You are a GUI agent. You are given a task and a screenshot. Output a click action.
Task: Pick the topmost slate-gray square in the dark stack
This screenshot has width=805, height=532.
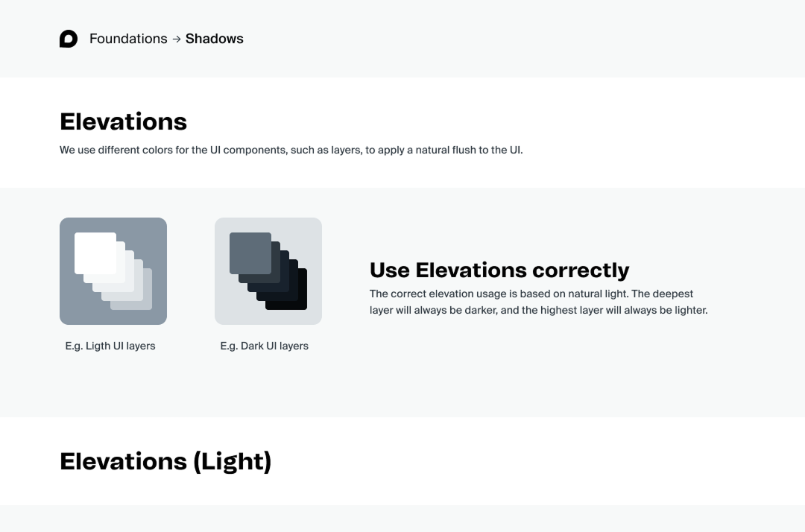pyautogui.click(x=250, y=253)
